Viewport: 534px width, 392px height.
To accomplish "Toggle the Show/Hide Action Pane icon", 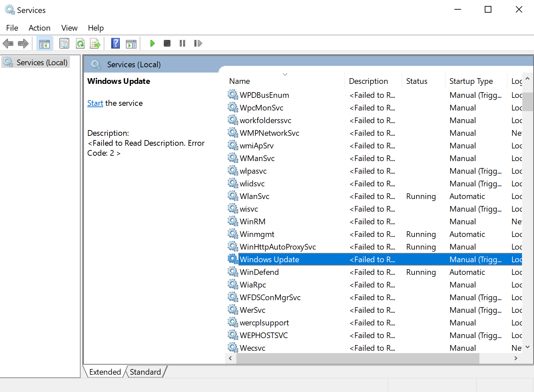I will click(x=131, y=44).
